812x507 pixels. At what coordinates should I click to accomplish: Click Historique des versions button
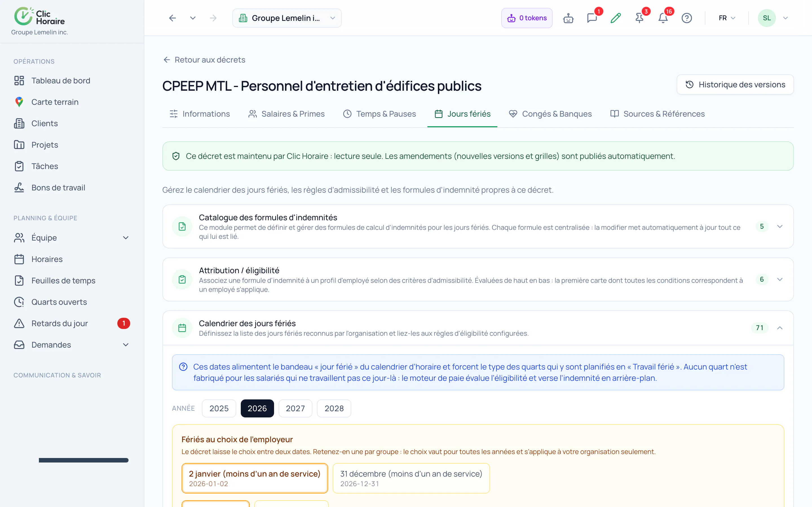point(735,84)
